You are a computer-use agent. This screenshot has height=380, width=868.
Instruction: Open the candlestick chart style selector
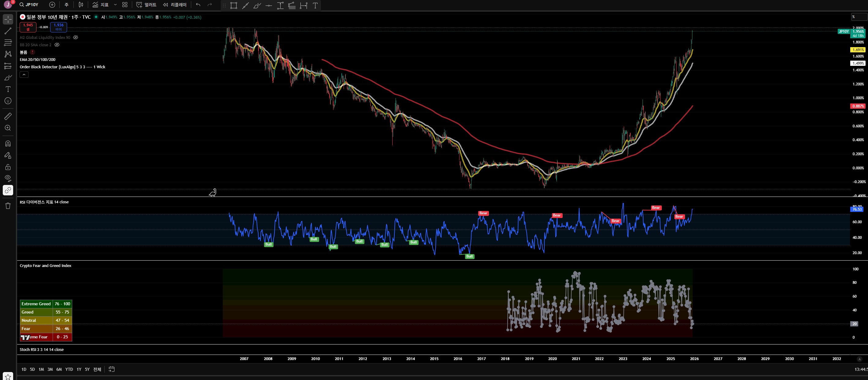tap(81, 5)
